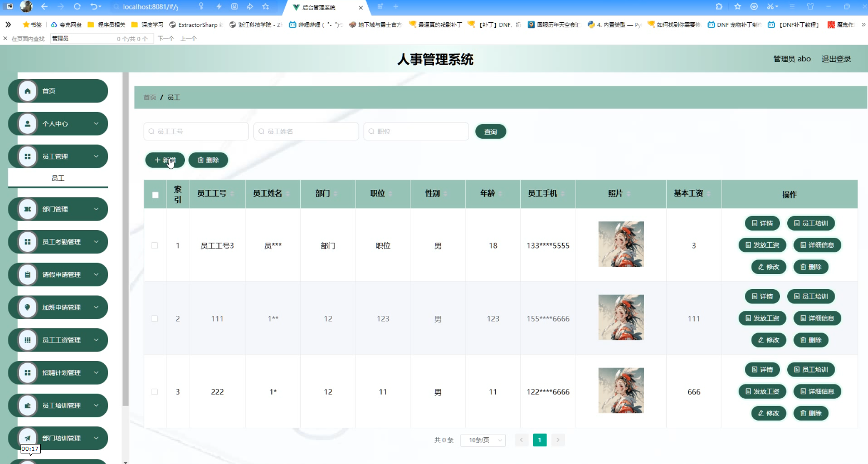868x464 pixels.
Task: Expand the 员工工资管理 menu
Action: pos(96,340)
